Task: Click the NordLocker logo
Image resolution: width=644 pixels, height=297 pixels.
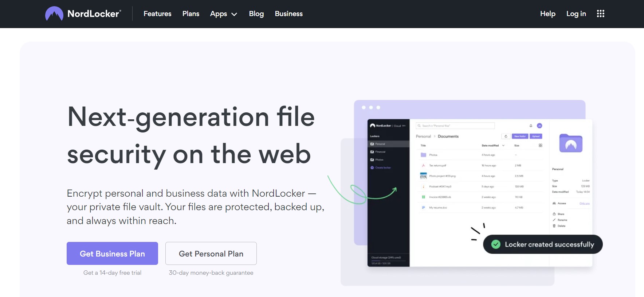Action: [x=83, y=14]
